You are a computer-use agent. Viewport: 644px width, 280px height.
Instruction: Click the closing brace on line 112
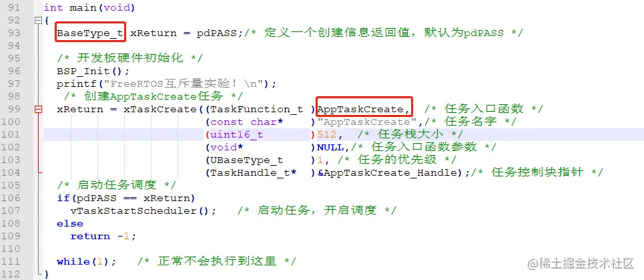click(x=47, y=274)
